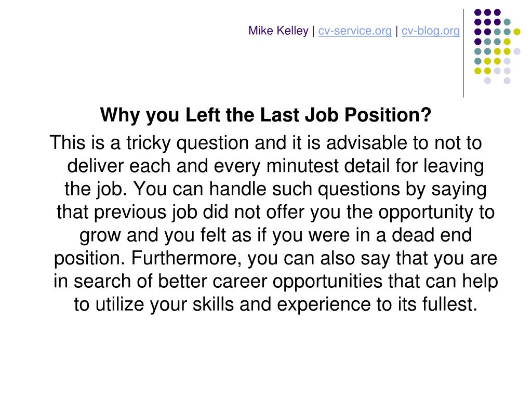
Task: Click the lavender dot ending the fifth dot row
Action: click(517, 51)
